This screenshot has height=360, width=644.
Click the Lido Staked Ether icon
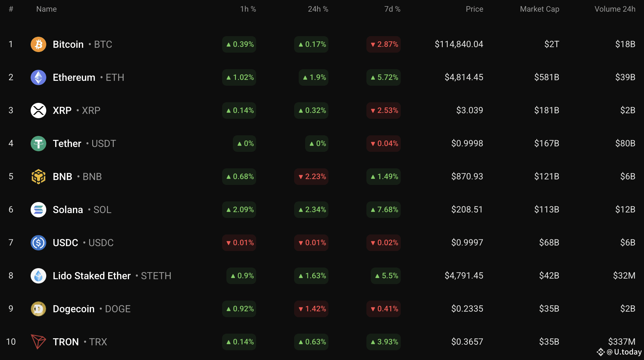click(x=38, y=276)
